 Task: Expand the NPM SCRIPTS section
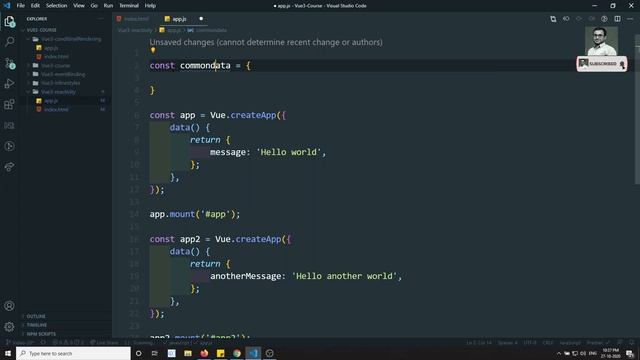click(41, 334)
